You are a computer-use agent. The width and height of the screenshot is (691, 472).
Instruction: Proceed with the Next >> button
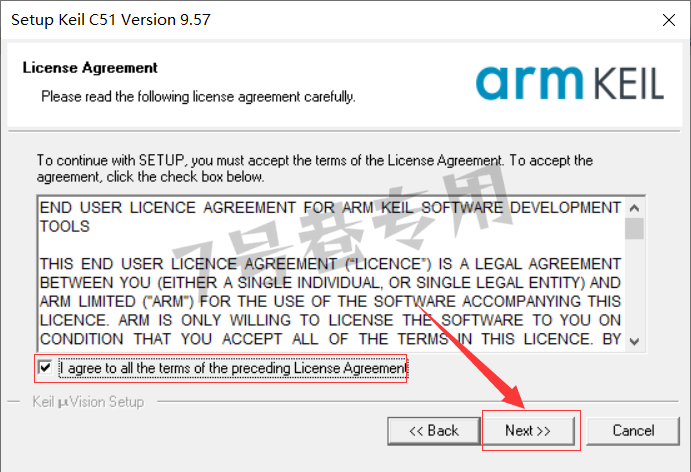pos(528,431)
